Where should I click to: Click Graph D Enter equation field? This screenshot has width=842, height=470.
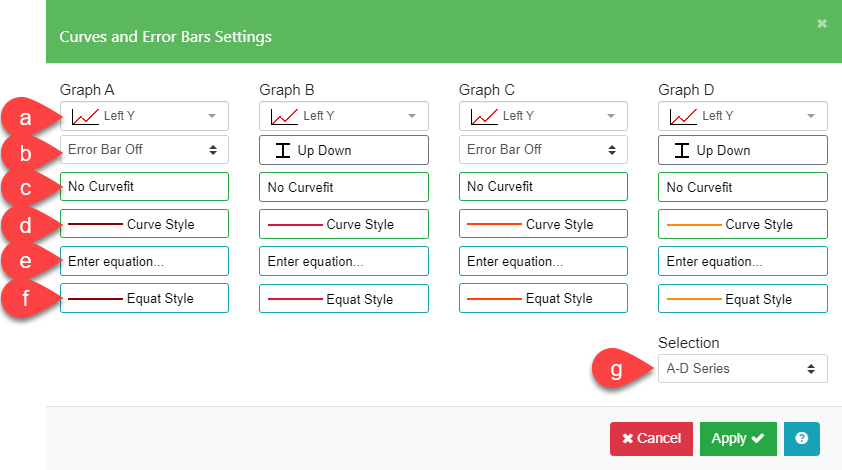pos(742,262)
